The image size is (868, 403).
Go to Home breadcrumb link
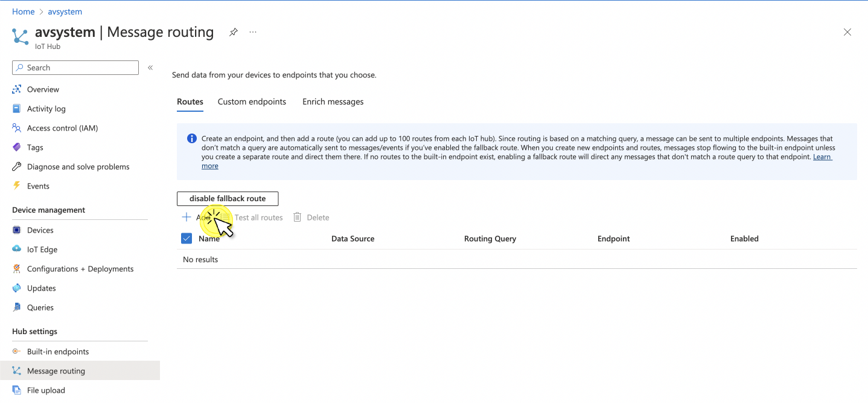[x=24, y=11]
